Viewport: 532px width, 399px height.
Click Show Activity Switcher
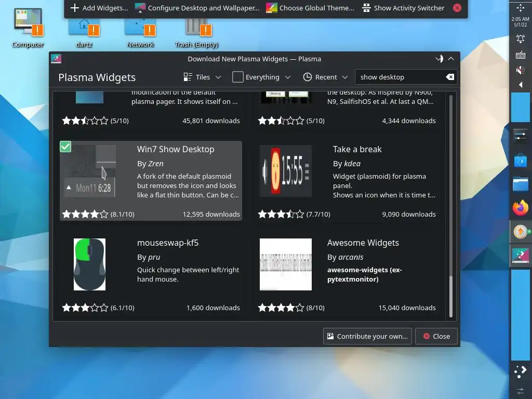[403, 8]
